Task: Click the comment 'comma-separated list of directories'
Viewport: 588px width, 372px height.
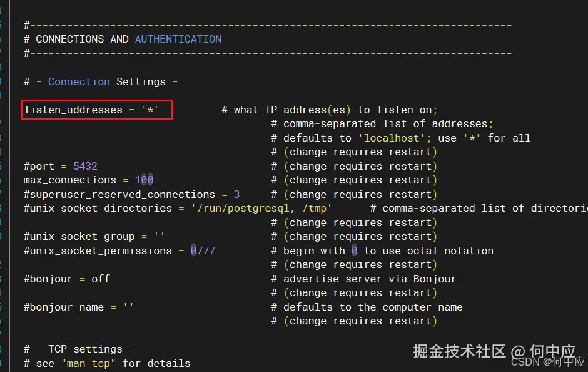Action: [485, 209]
